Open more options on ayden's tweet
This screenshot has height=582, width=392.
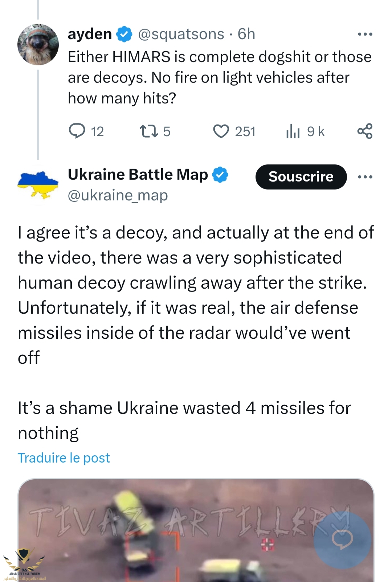365,34
